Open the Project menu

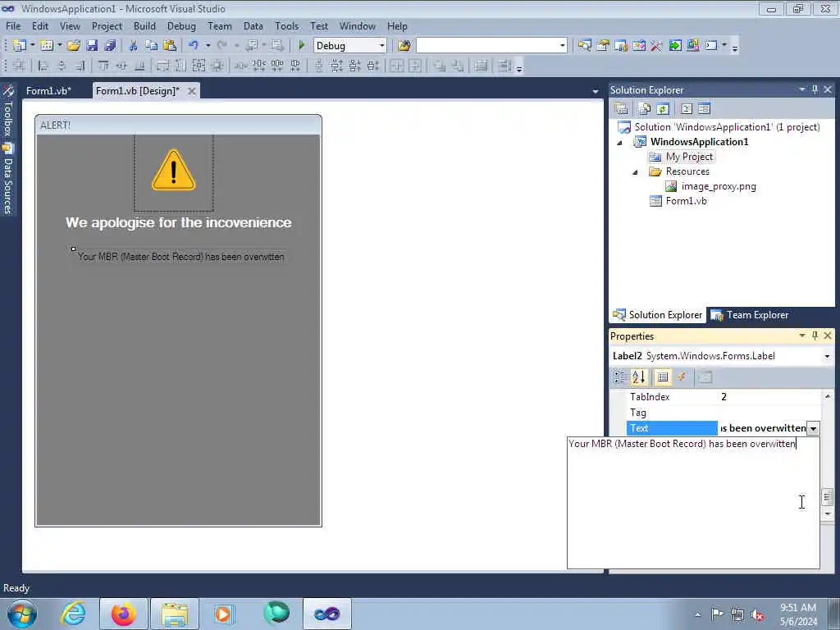[107, 25]
